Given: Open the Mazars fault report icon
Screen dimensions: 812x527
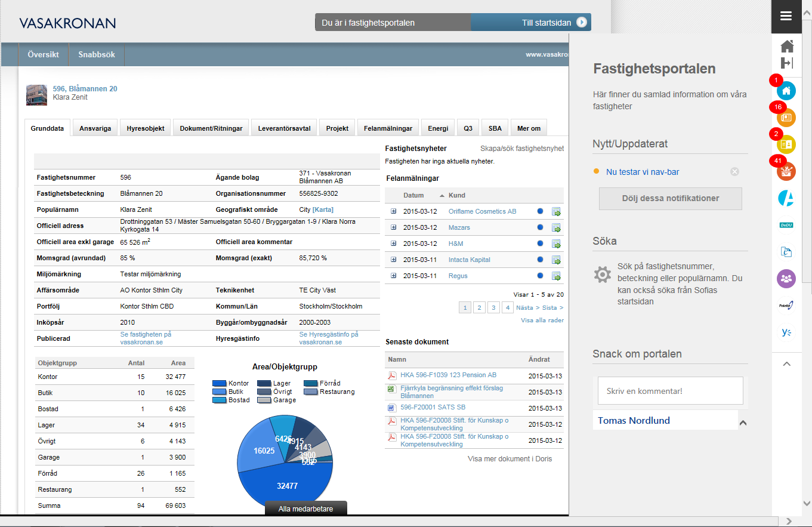Looking at the screenshot, I should pos(556,227).
